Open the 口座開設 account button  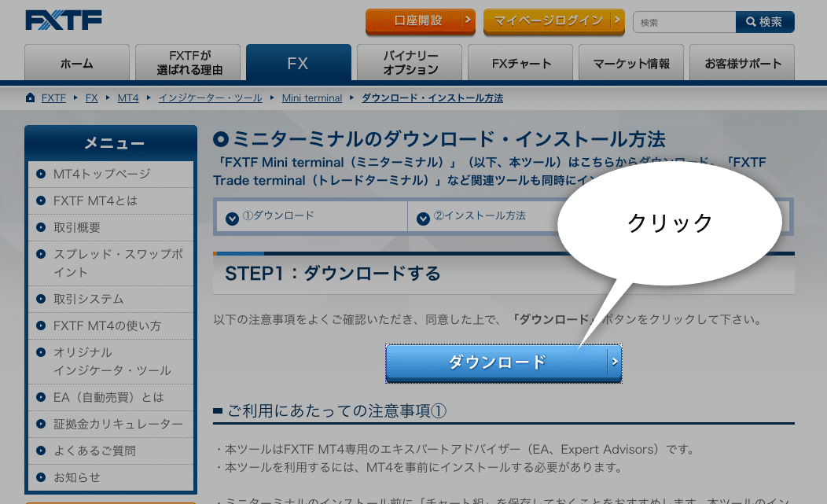tap(421, 21)
